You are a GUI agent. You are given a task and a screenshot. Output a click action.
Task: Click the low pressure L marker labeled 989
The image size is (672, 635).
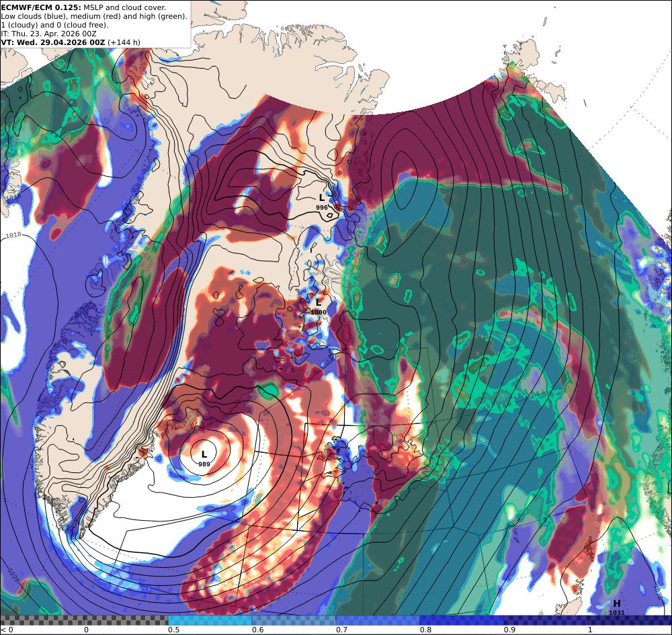[204, 454]
